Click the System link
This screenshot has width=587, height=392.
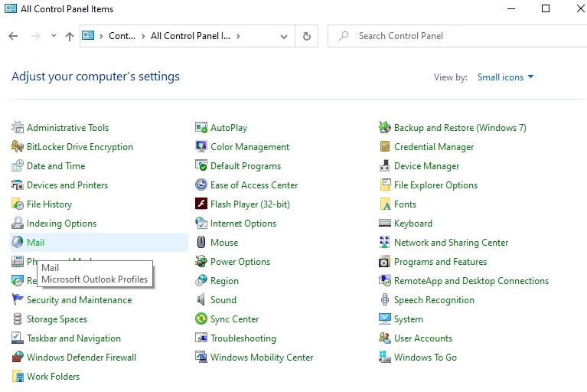(x=409, y=319)
